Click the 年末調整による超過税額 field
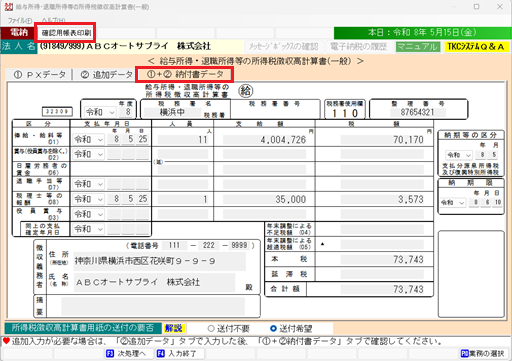Image resolution: width=512 pixels, height=361 pixels. (382, 244)
